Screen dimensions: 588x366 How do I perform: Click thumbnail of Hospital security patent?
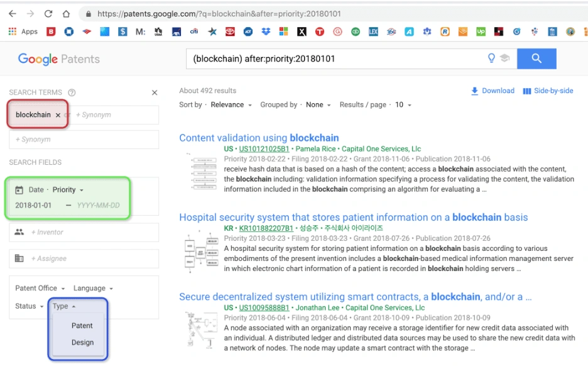[202, 251]
